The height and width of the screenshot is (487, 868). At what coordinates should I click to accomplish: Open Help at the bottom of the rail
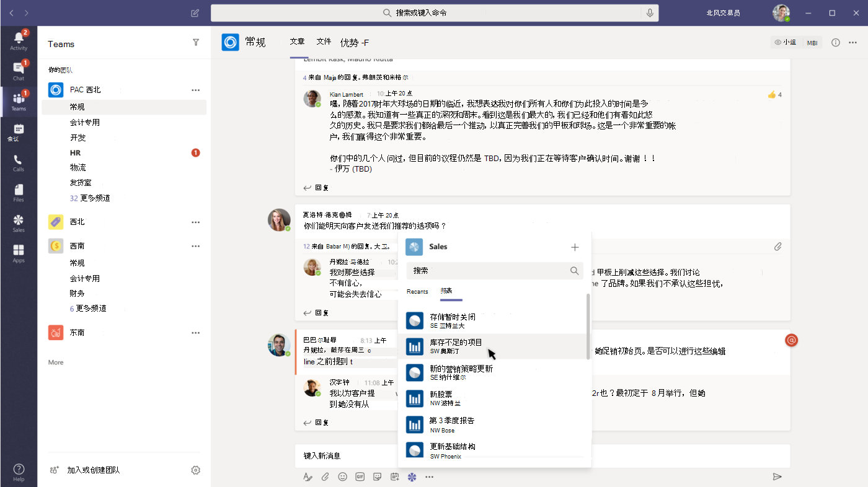click(19, 472)
